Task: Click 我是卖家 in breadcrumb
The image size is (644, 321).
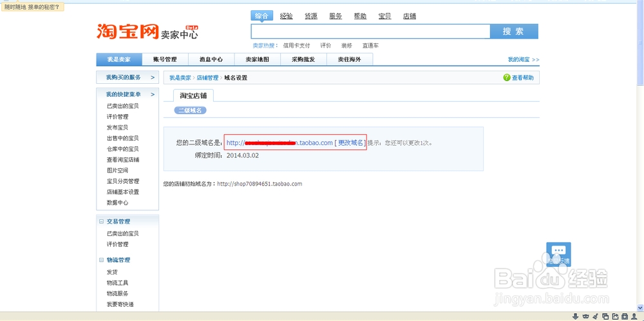Action: [180, 78]
